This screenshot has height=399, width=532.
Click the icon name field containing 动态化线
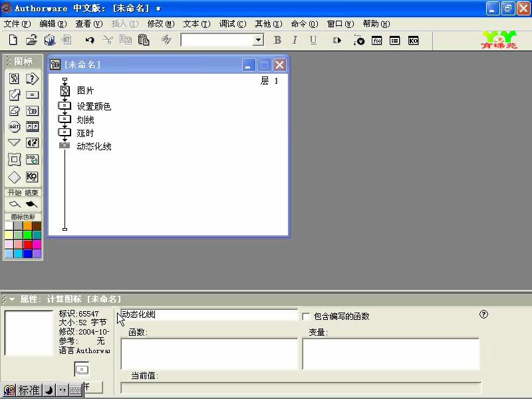pos(209,315)
